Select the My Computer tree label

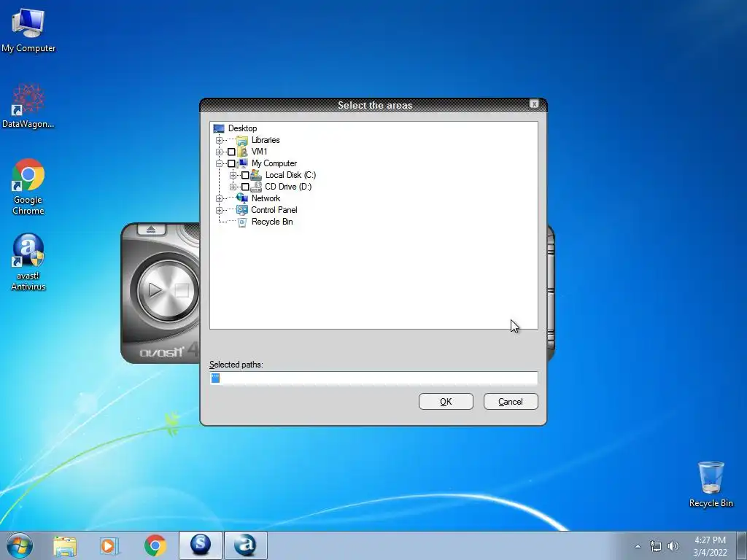274,163
